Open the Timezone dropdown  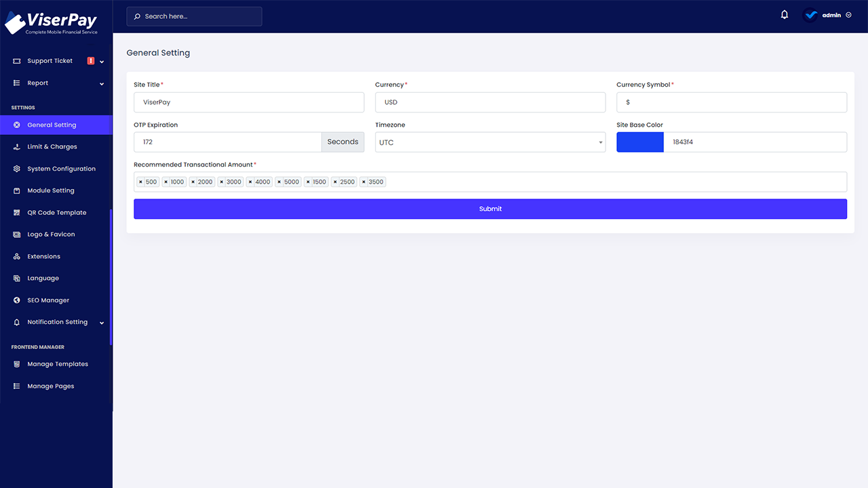490,142
